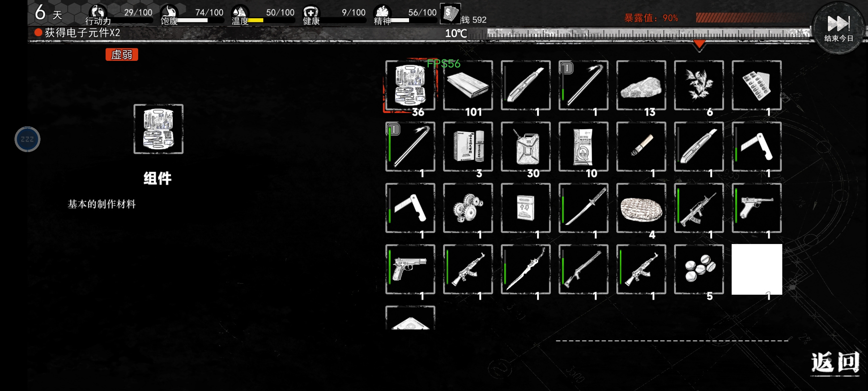The image size is (868, 391).
Task: Click the selected 组件 item preview image
Action: 158,129
